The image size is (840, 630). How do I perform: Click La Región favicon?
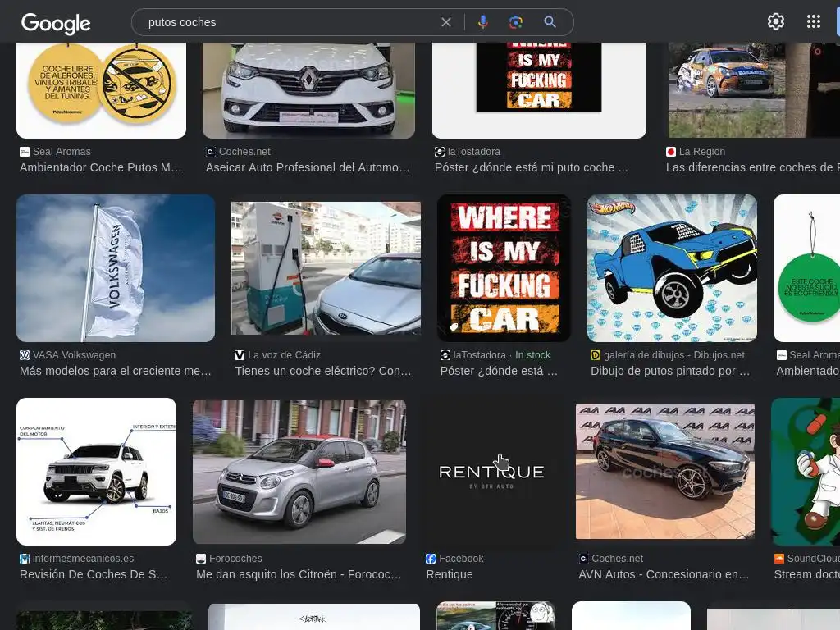click(671, 152)
